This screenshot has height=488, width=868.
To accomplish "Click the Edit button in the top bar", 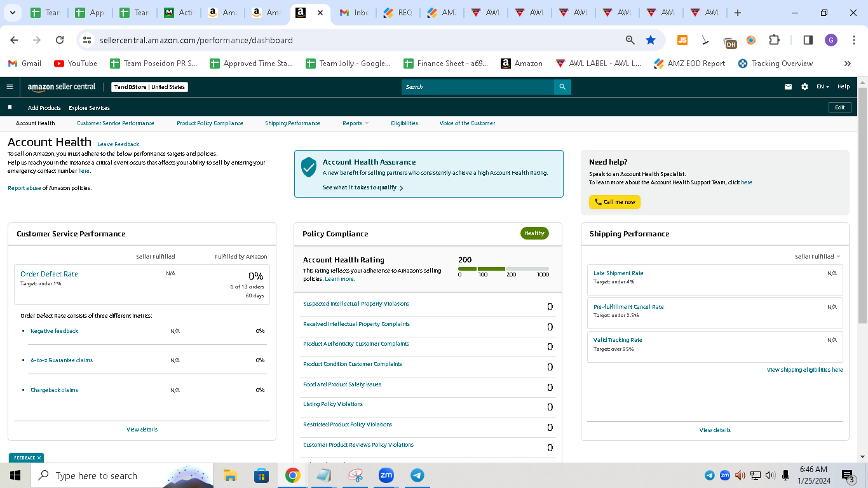I will (839, 107).
